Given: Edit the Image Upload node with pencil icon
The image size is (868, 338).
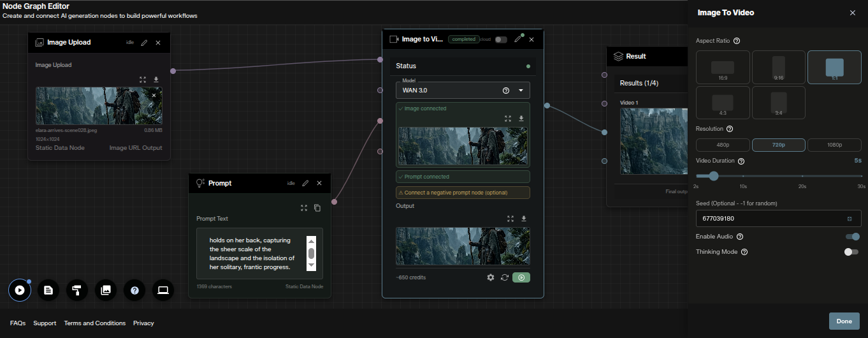Looking at the screenshot, I should (144, 43).
